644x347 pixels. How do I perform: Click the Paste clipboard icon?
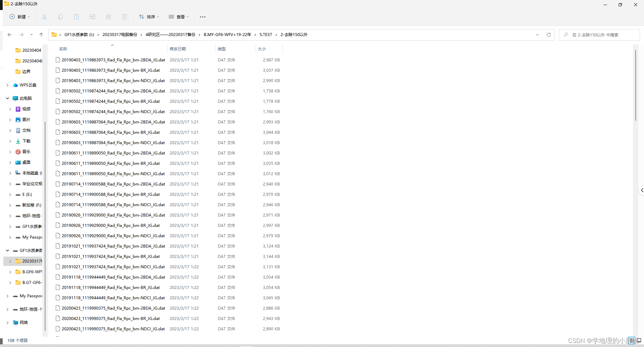point(76,17)
